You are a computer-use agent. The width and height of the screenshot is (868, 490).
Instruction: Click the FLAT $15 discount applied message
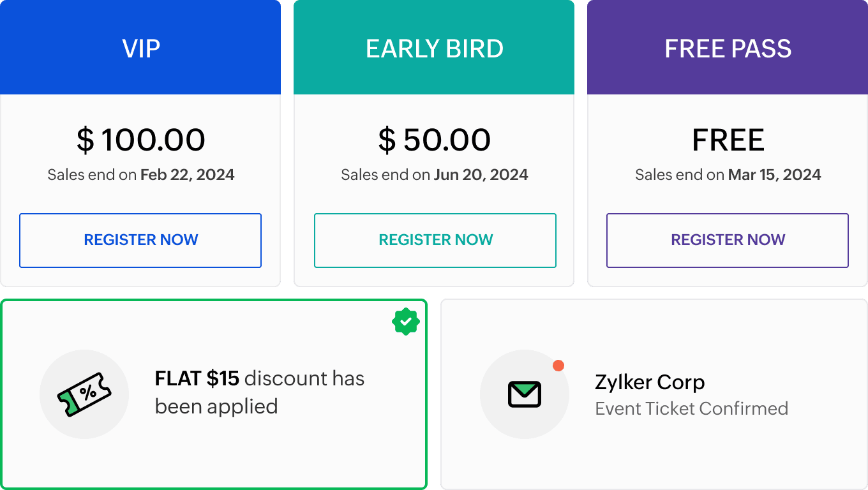click(259, 392)
